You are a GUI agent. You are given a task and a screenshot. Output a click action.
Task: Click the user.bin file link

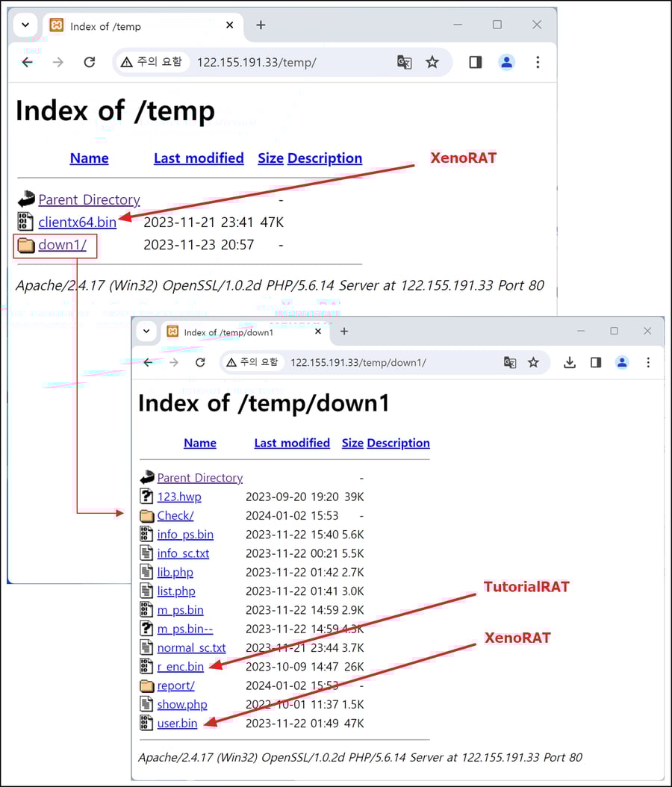coord(177,724)
